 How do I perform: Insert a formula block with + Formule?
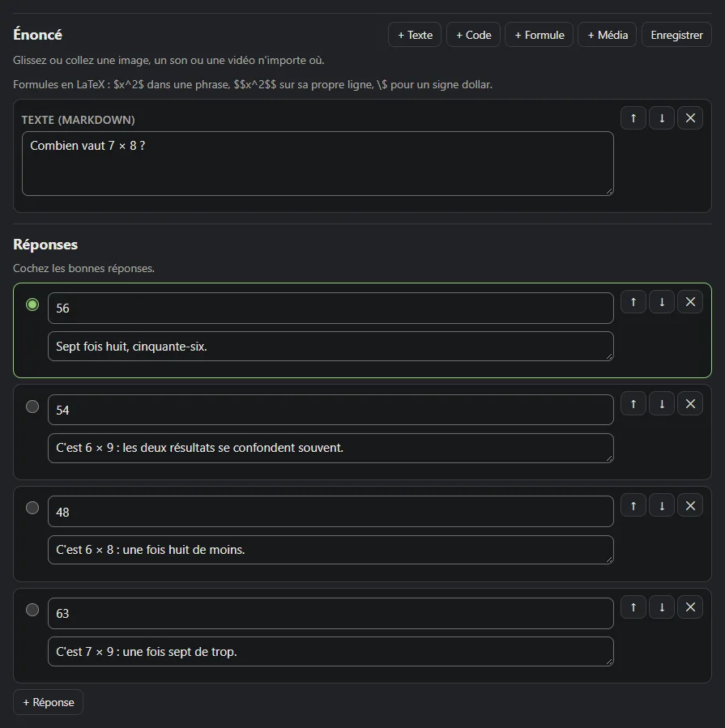[x=539, y=35]
